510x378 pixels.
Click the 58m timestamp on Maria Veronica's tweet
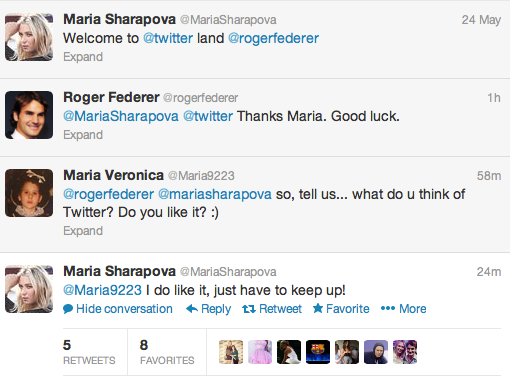click(489, 176)
